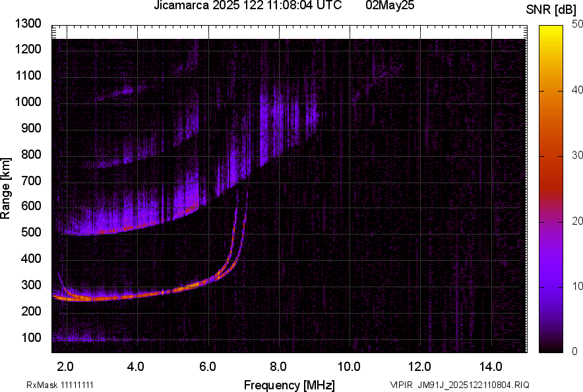The height and width of the screenshot is (392, 583).
Task: Click the 'RxMask 11111111' footer text
Action: click(x=60, y=385)
